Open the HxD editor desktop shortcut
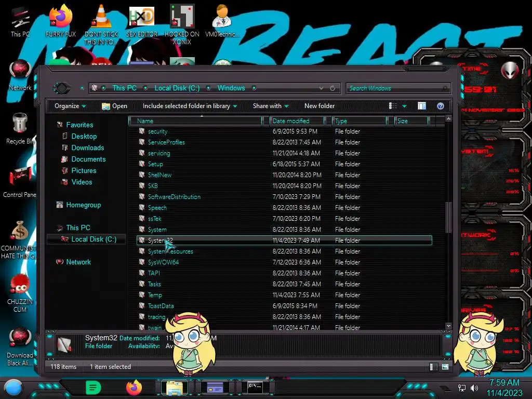 [x=141, y=22]
